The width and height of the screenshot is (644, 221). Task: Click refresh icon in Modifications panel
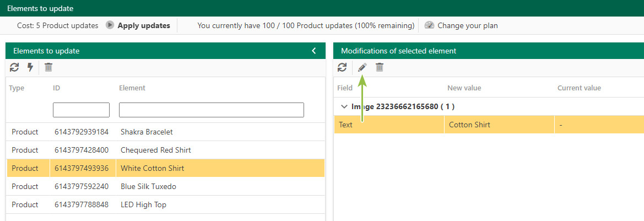tap(342, 67)
